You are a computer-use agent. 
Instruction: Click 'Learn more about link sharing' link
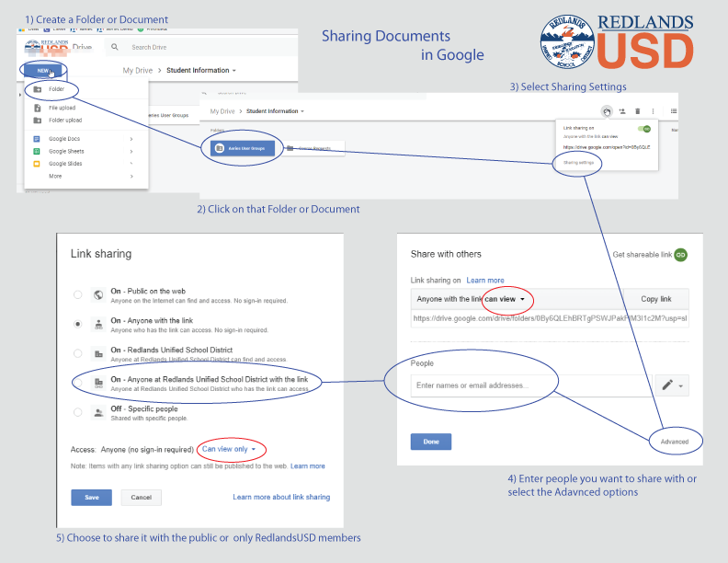(x=281, y=497)
